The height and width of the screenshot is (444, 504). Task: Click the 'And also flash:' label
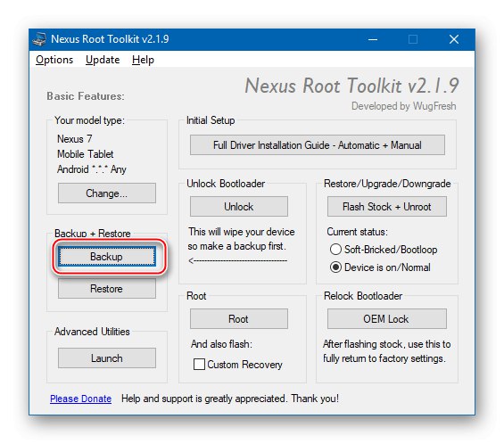[x=221, y=344]
